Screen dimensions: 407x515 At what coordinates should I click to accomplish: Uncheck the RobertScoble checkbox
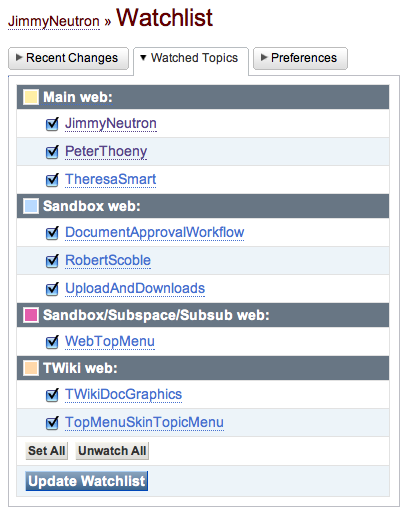[52, 261]
